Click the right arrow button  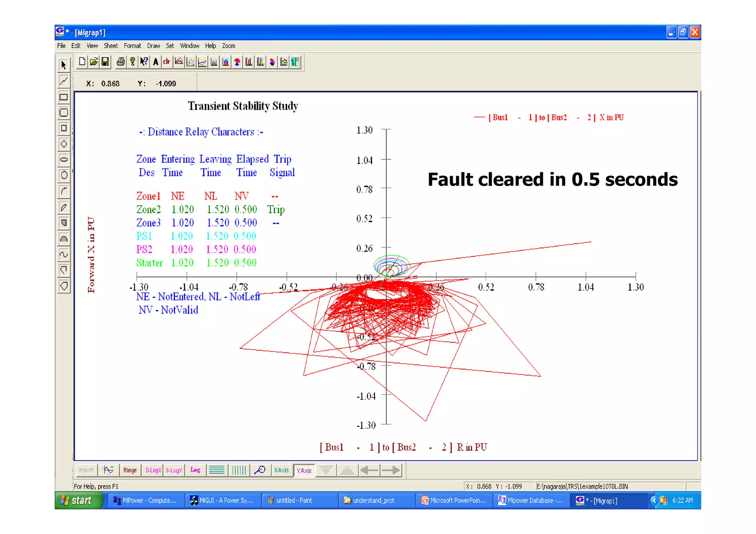(x=391, y=470)
